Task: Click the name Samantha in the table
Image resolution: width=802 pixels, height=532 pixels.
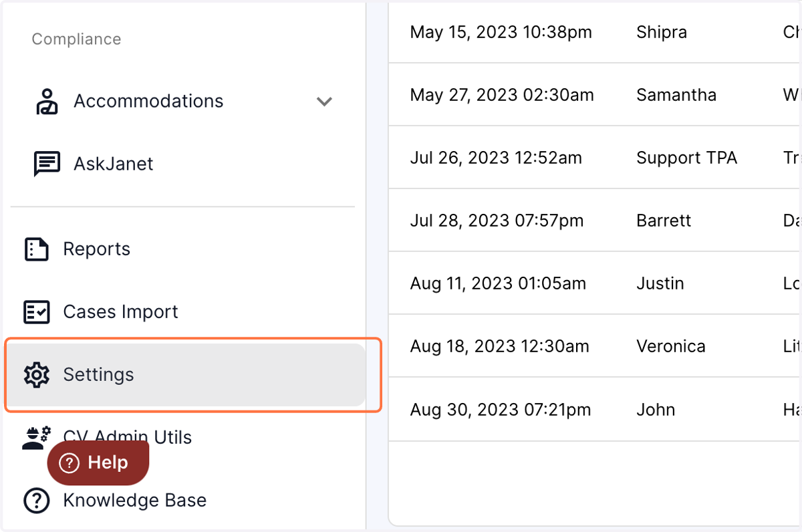Action: click(676, 95)
